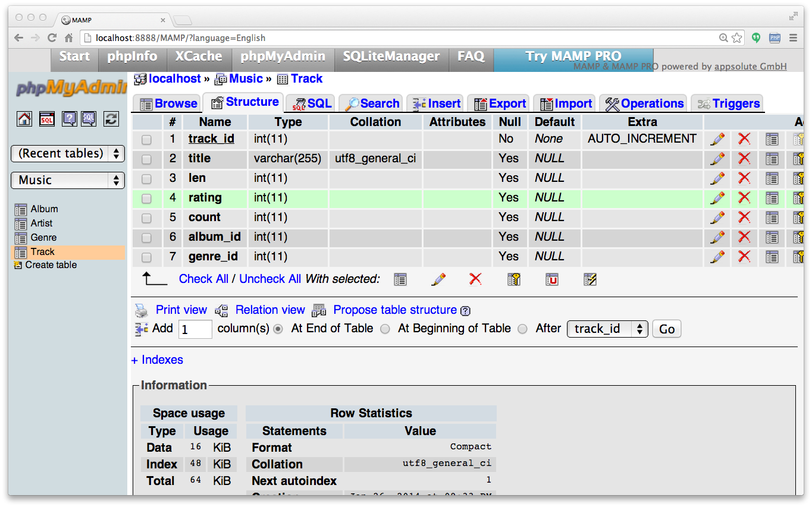
Task: Click the number of columns input field
Action: [x=195, y=329]
